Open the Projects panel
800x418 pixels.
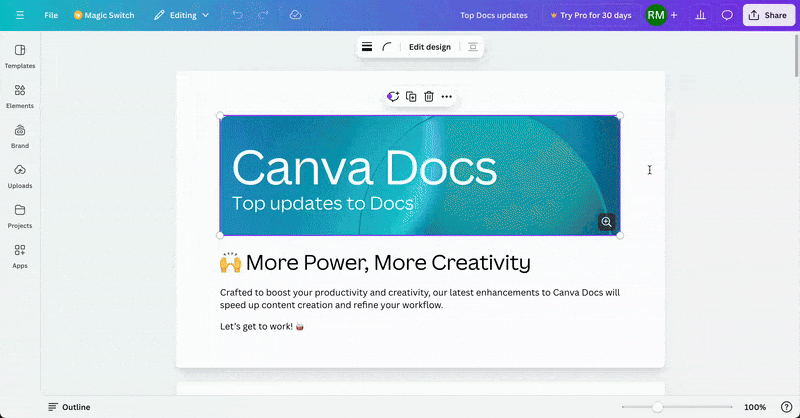coord(20,216)
